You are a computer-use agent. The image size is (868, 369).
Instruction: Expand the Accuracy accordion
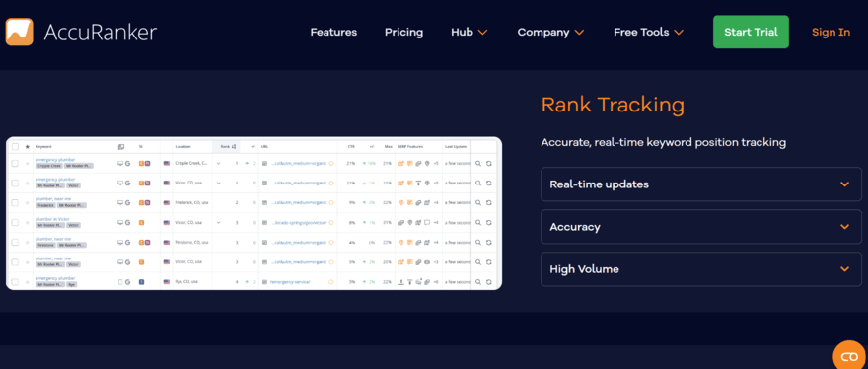click(701, 227)
